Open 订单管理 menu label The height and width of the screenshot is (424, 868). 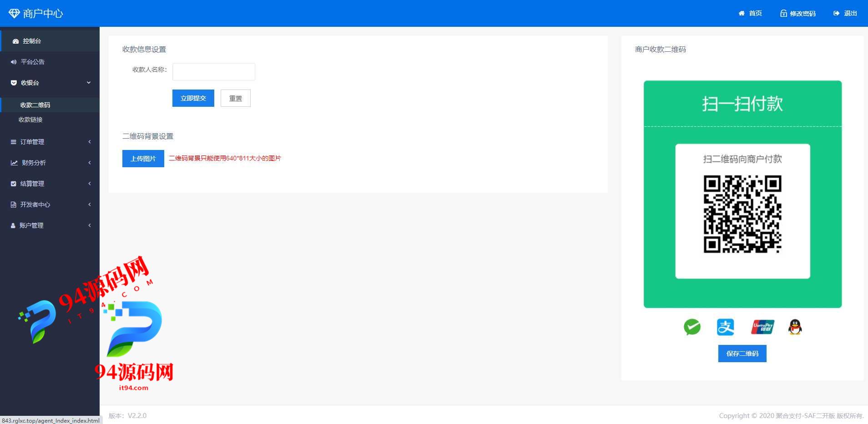pyautogui.click(x=32, y=142)
